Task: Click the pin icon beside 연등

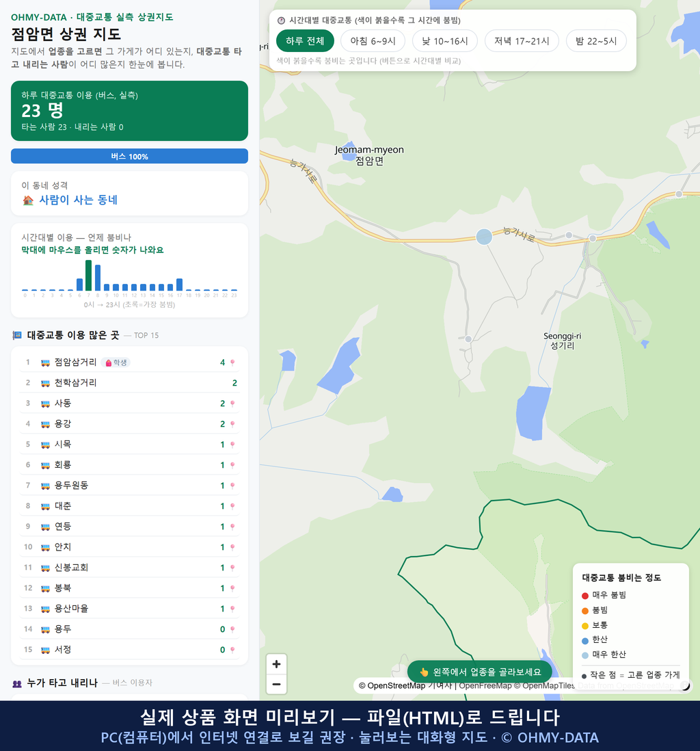Action: pyautogui.click(x=232, y=527)
